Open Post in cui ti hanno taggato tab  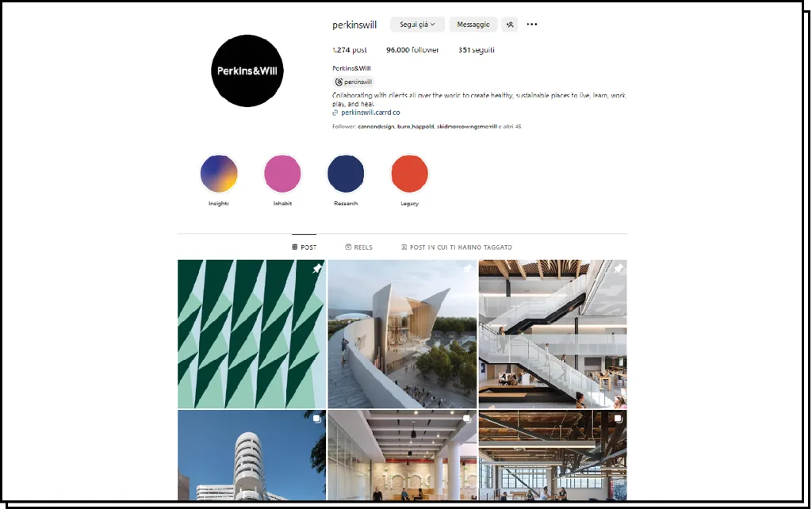pyautogui.click(x=456, y=247)
